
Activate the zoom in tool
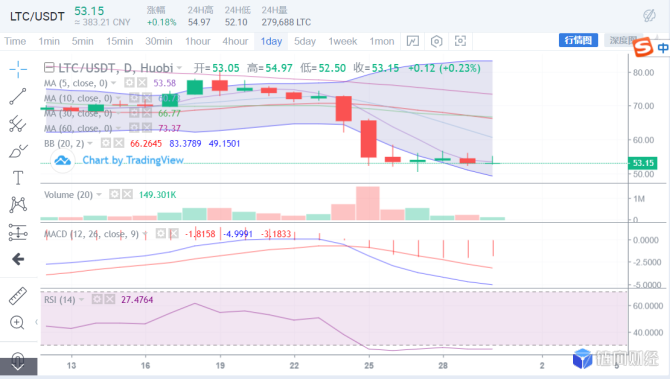17,322
